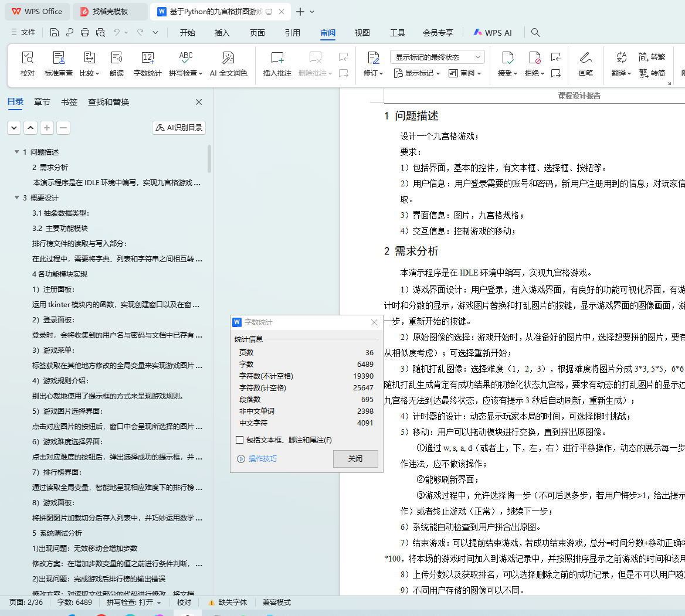
Task: Open 朗读 read aloud tool
Action: [117, 64]
